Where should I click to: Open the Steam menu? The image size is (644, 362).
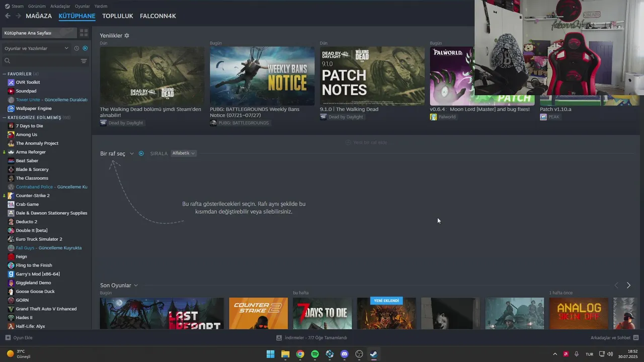[18, 6]
